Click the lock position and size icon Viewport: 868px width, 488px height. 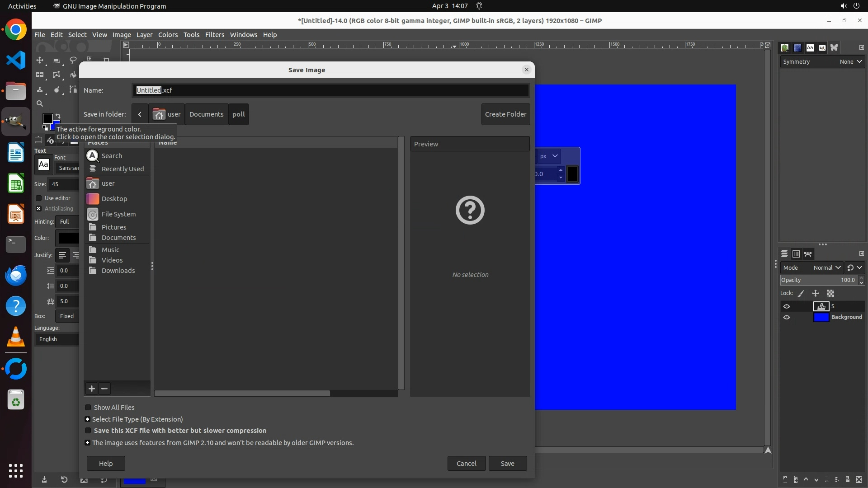pyautogui.click(x=816, y=293)
